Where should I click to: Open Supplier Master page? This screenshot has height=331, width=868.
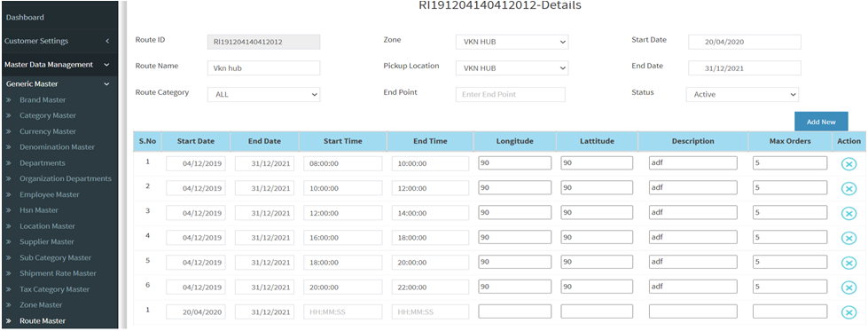tap(47, 242)
